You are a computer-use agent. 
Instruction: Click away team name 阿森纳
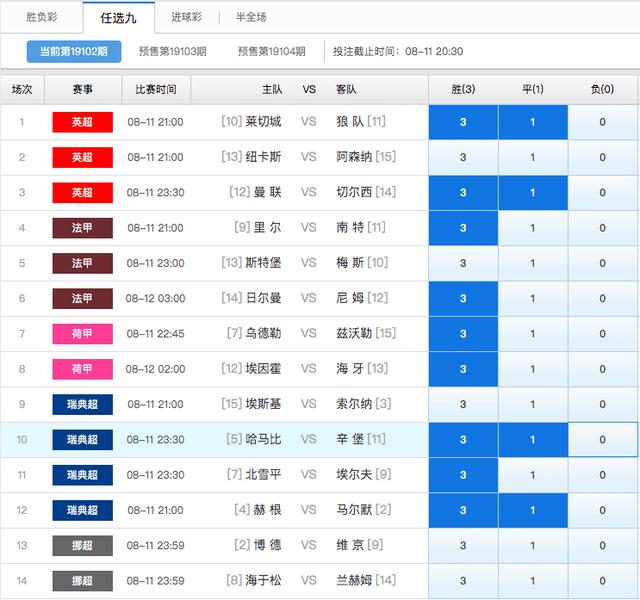(354, 157)
